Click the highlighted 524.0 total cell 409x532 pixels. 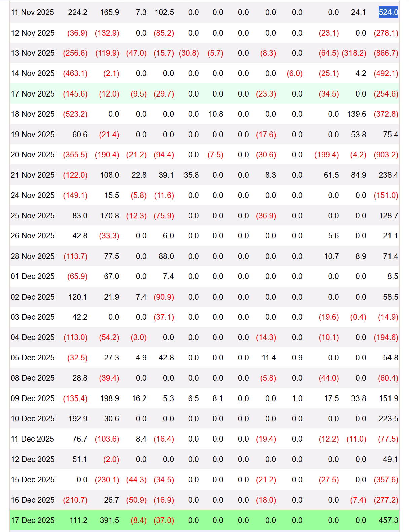point(388,13)
